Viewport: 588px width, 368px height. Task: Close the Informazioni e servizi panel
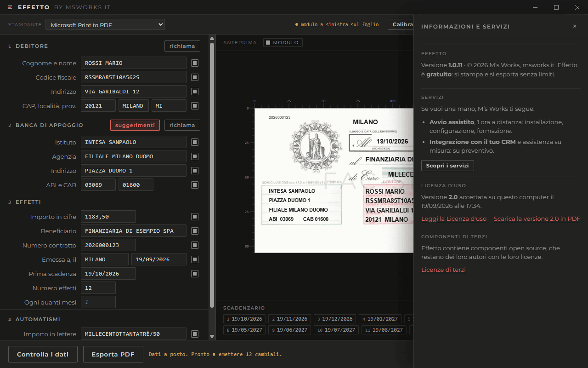[574, 26]
